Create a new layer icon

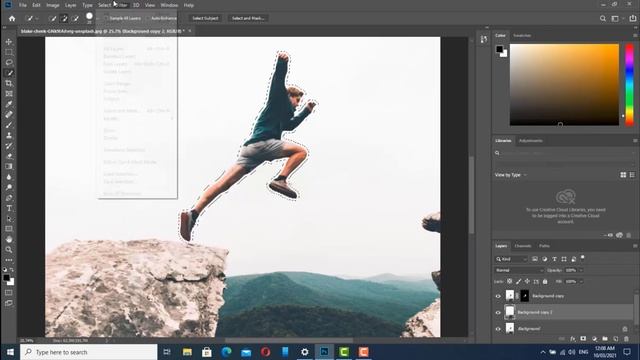point(616,339)
